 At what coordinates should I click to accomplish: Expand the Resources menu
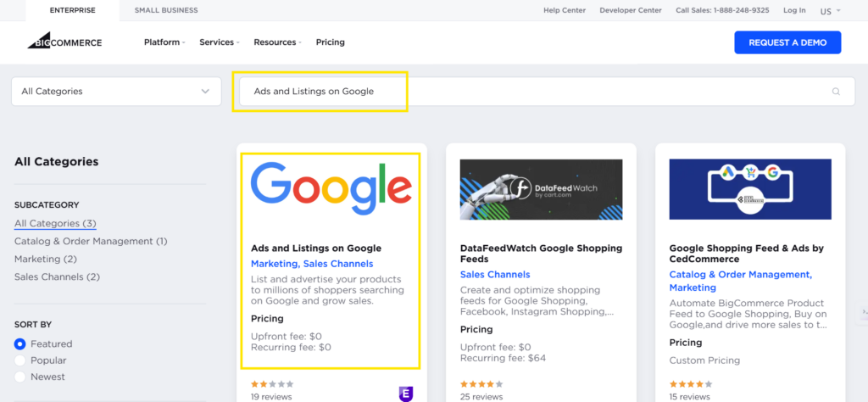pos(277,42)
